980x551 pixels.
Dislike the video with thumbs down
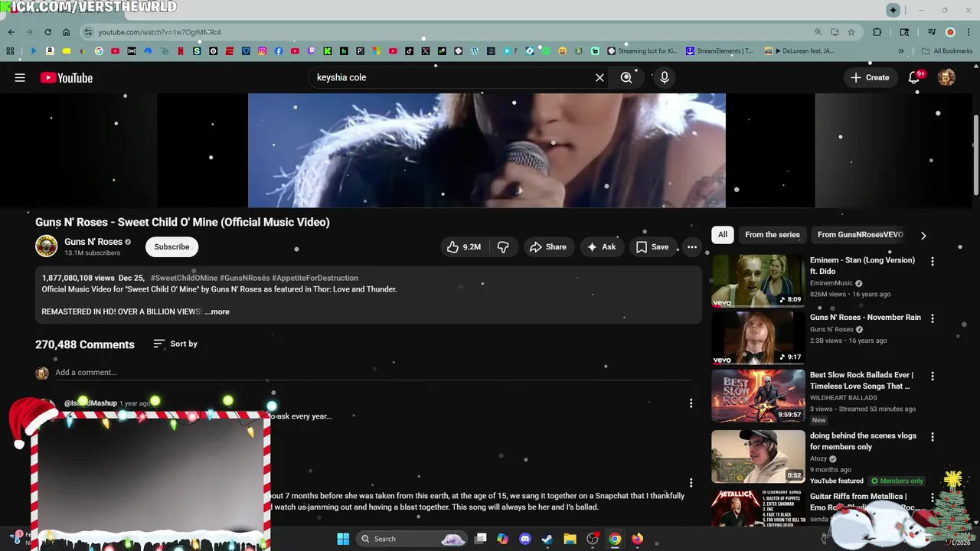tap(503, 246)
